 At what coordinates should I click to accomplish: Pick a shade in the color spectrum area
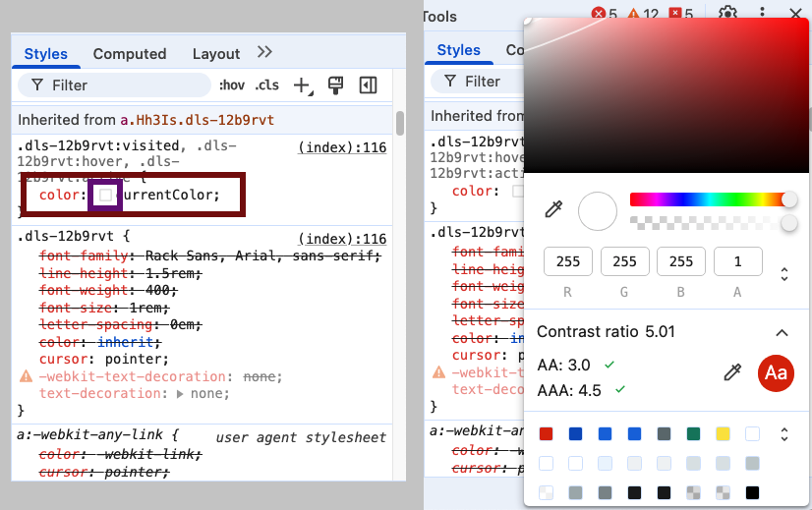click(666, 95)
